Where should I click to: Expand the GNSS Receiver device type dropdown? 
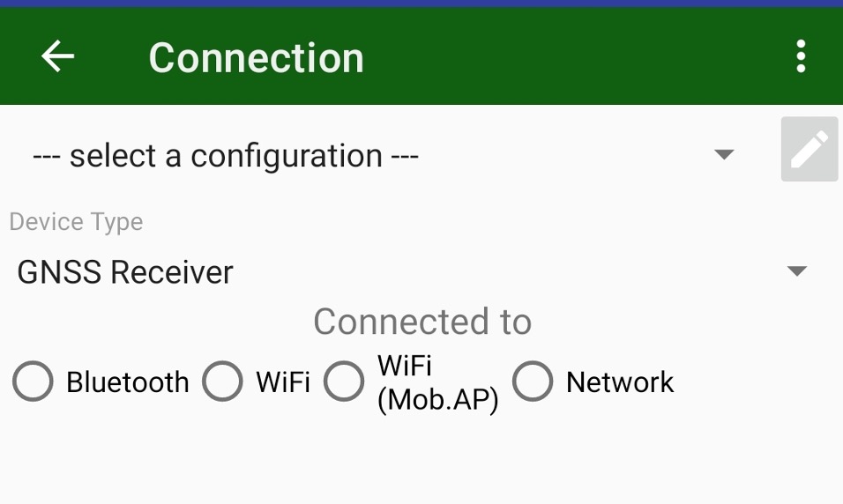(413, 271)
